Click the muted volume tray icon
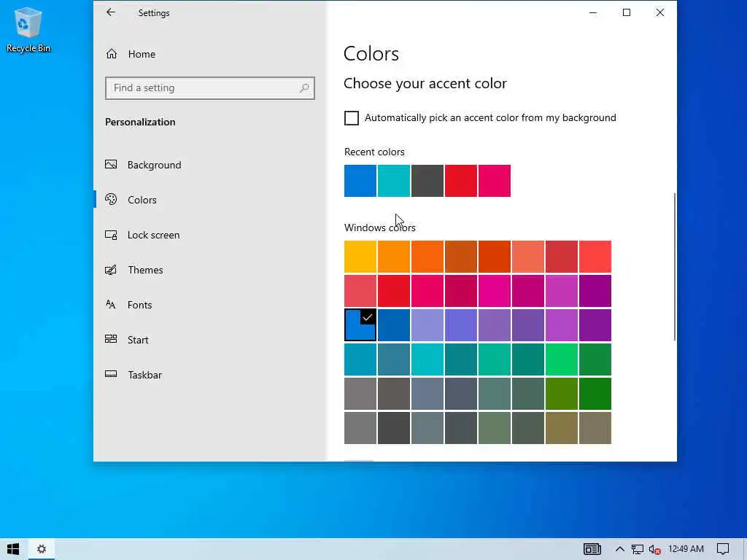Viewport: 747px width, 560px height. click(654, 550)
